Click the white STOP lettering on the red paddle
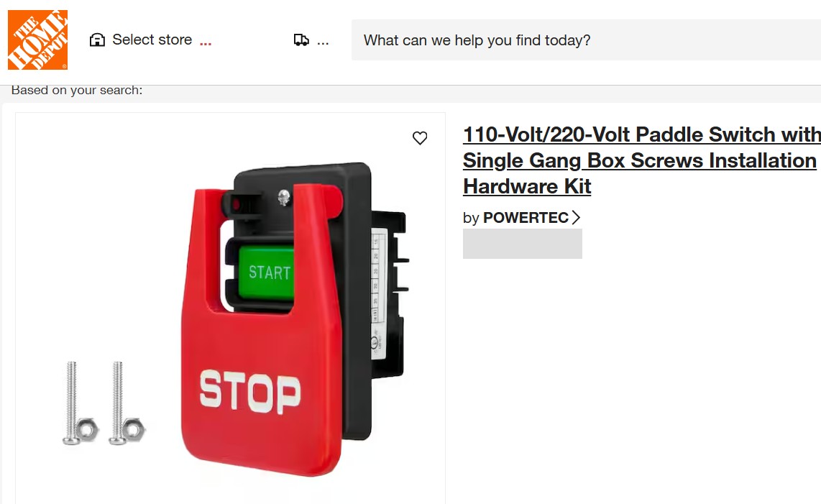Viewport: 821px width, 504px height. tap(250, 391)
